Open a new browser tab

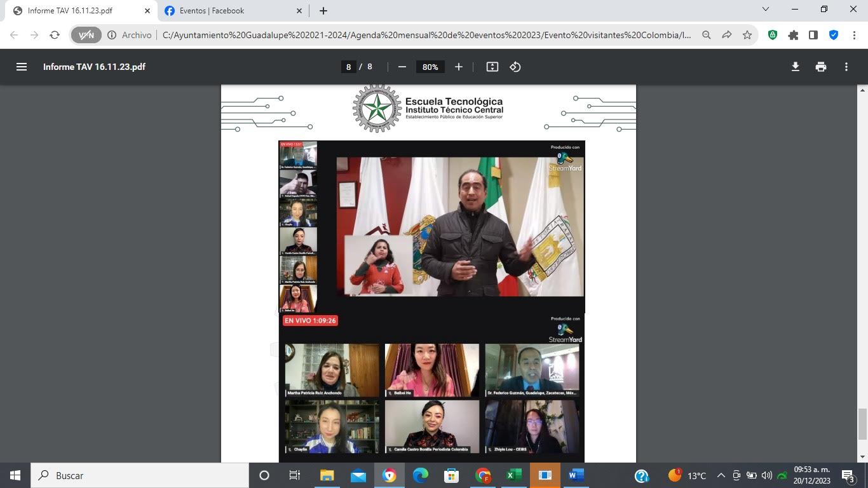323,11
